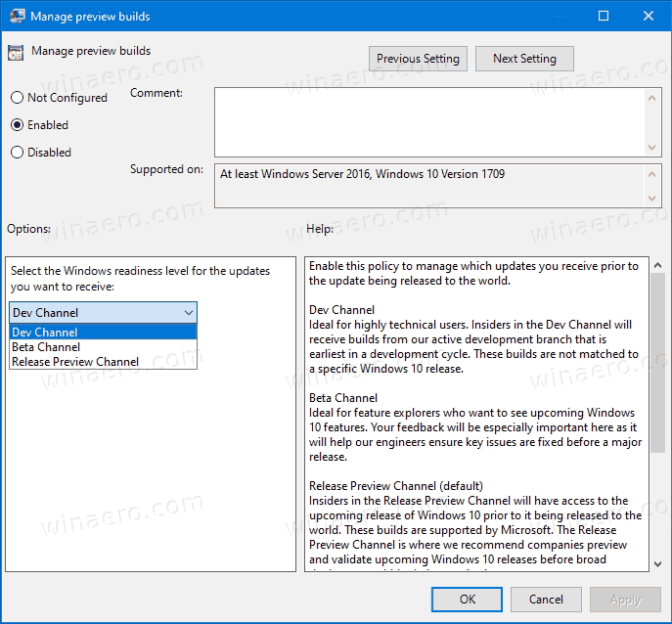Click the Cancel button
Screen dimensions: 672x624
(546, 600)
